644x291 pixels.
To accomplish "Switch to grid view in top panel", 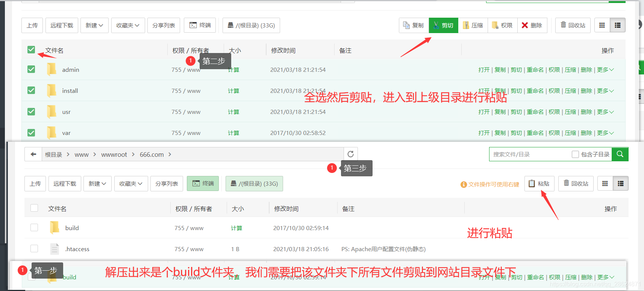I will 602,25.
